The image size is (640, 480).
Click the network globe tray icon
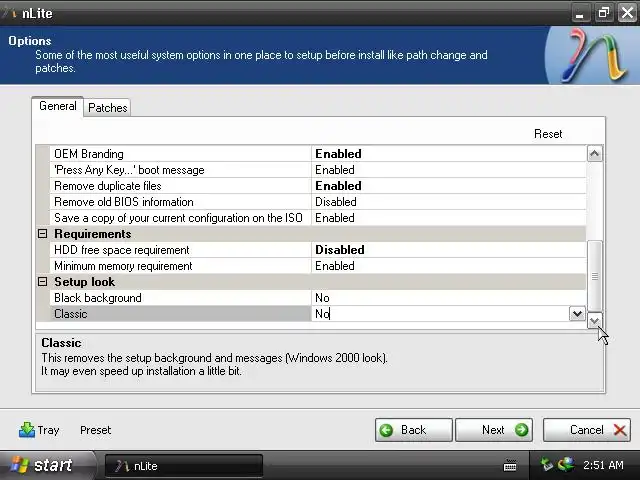566,464
